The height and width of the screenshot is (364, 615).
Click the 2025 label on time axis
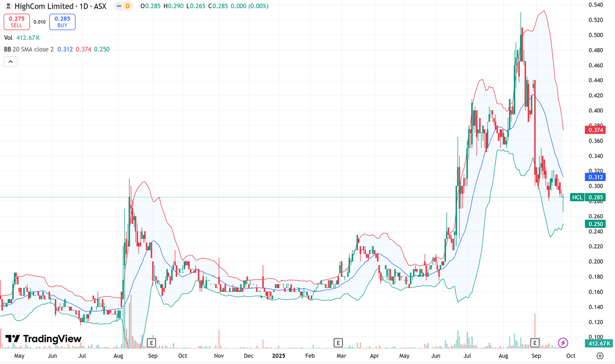[x=278, y=356]
